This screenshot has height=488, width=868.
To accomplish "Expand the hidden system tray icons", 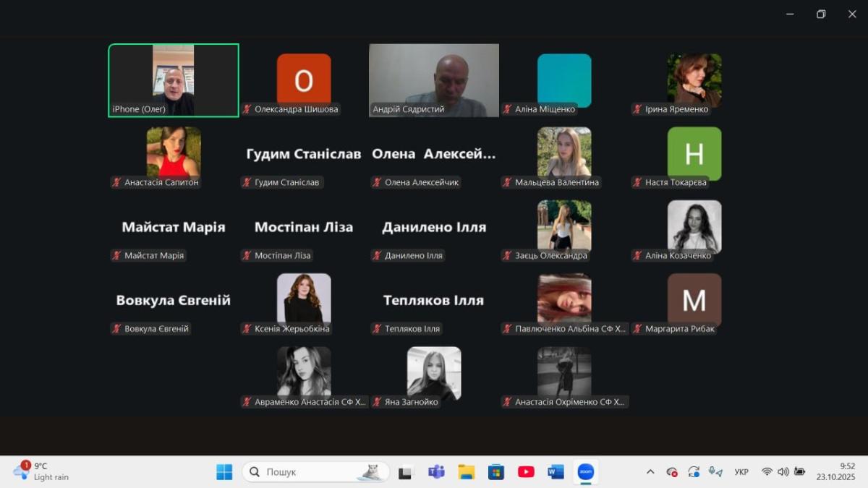I will coord(650,472).
